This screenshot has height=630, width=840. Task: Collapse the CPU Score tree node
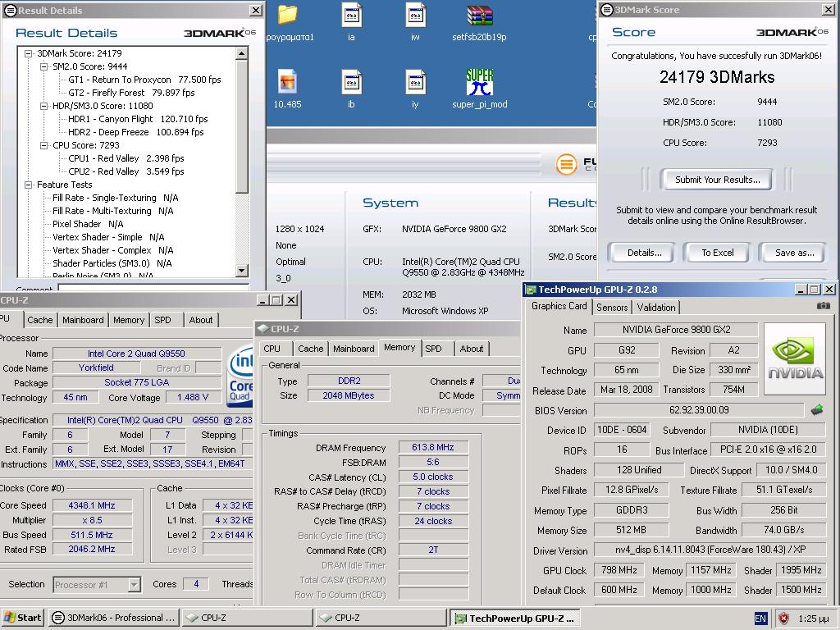coord(44,145)
